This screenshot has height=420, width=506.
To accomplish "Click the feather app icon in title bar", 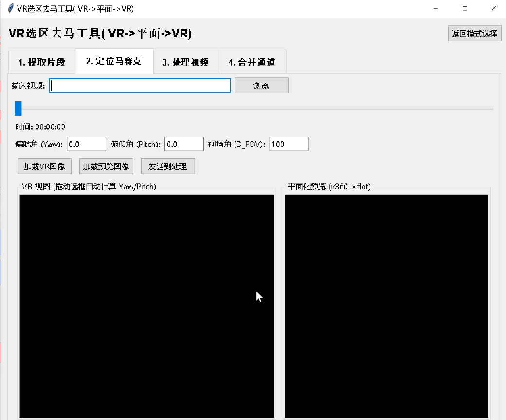I will tap(10, 9).
